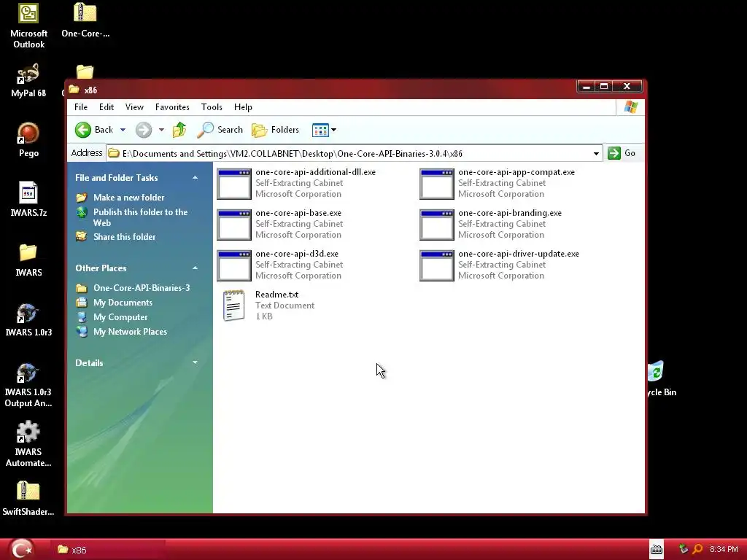Viewport: 747px width, 560px height.
Task: Open the View menu
Action: pos(134,107)
